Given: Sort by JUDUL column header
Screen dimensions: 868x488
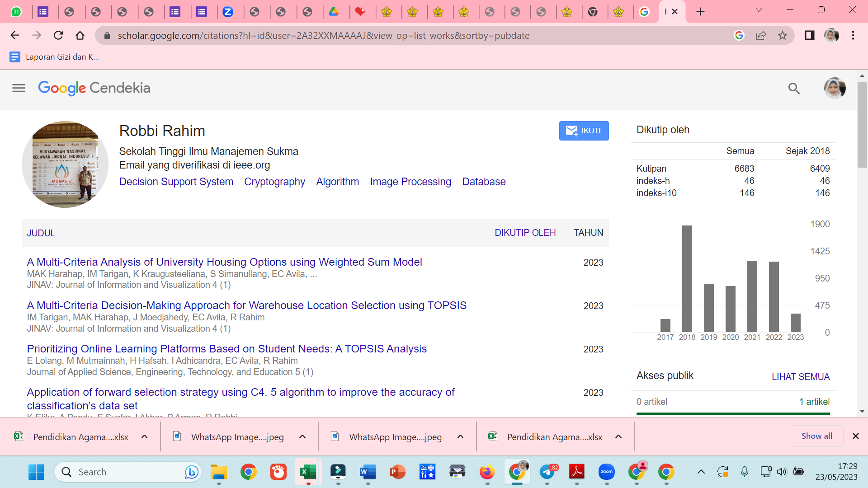Looking at the screenshot, I should click(41, 233).
